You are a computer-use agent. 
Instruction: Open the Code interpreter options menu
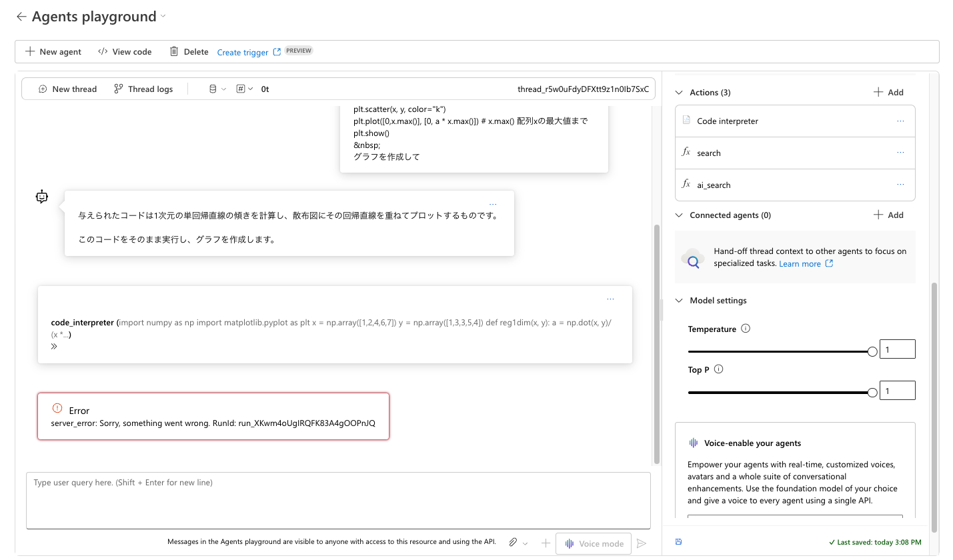(900, 121)
